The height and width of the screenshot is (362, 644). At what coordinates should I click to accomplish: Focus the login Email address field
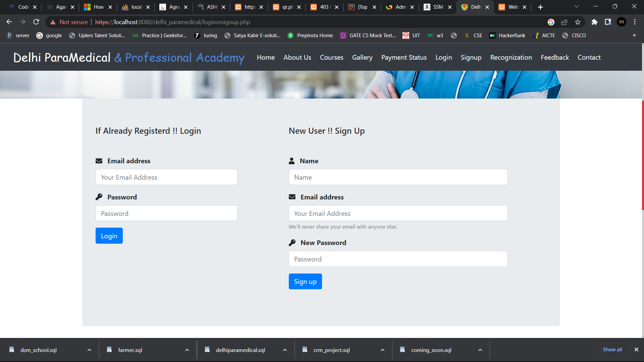[166, 177]
